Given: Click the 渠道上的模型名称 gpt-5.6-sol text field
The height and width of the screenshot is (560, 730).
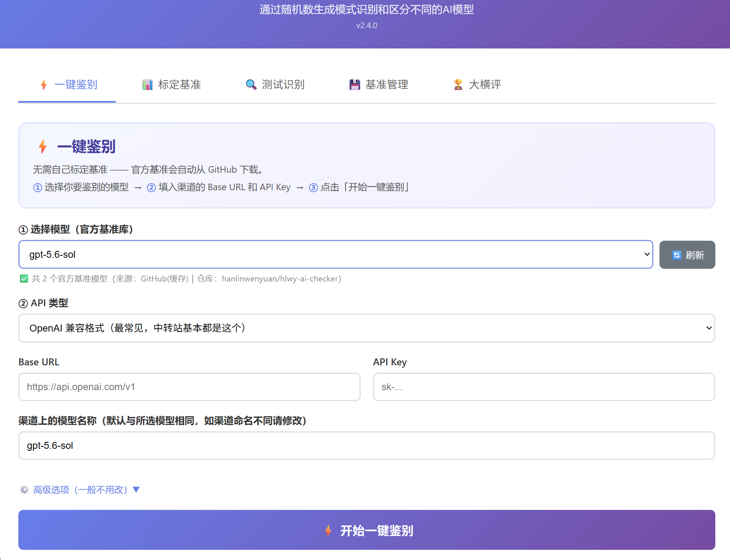Looking at the screenshot, I should pos(366,446).
